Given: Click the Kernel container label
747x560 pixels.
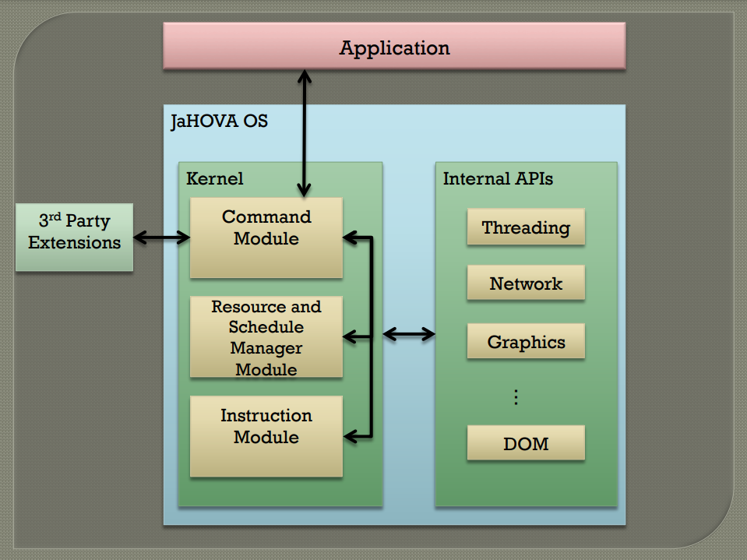Looking at the screenshot, I should [x=214, y=178].
